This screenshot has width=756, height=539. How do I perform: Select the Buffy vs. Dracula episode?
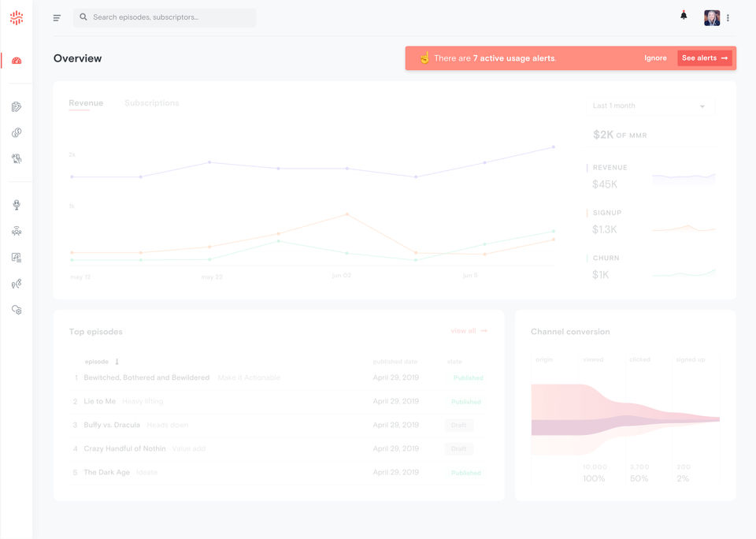[112, 425]
